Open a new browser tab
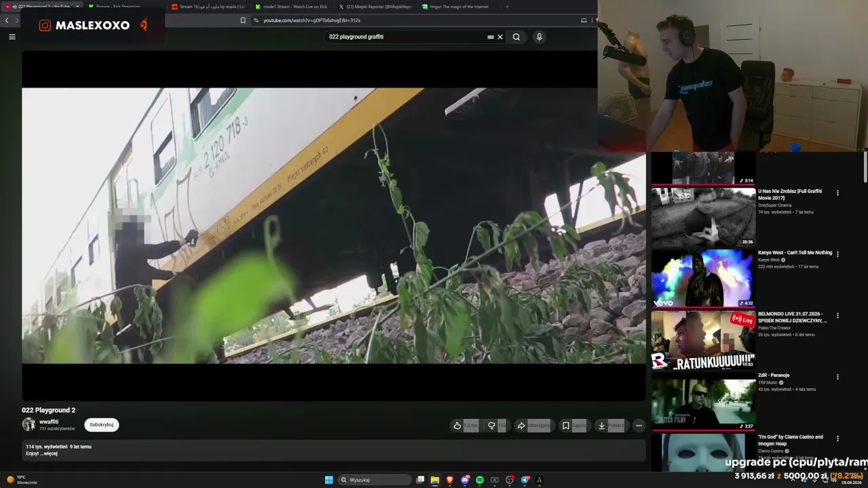This screenshot has width=868, height=488. coord(507,7)
